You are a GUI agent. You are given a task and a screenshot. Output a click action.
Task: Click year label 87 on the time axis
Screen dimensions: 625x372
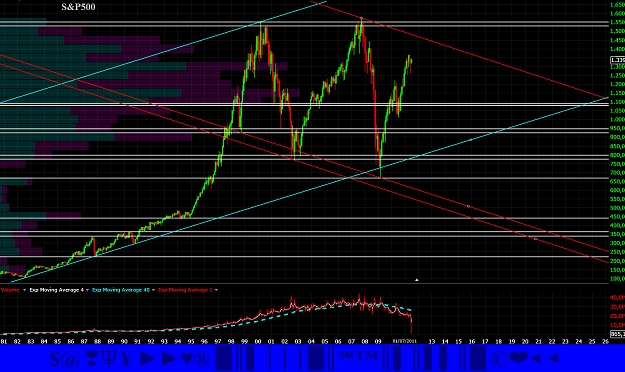(x=84, y=341)
